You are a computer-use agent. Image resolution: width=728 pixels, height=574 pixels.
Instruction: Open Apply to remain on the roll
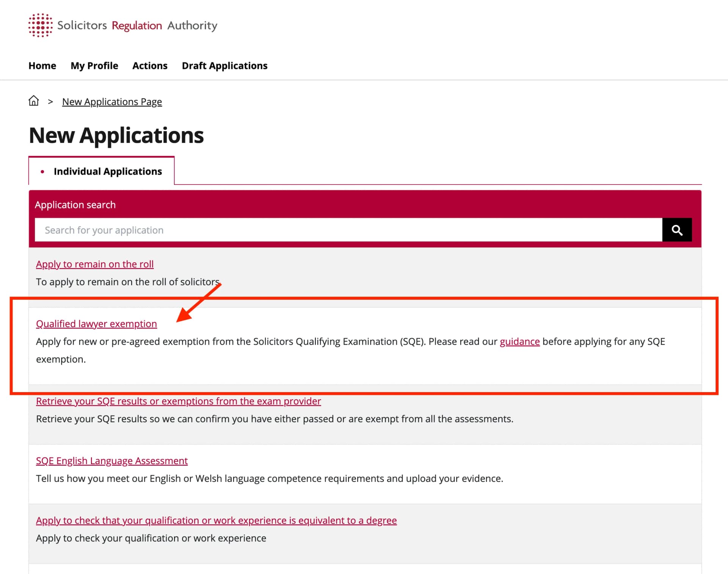[x=95, y=264]
